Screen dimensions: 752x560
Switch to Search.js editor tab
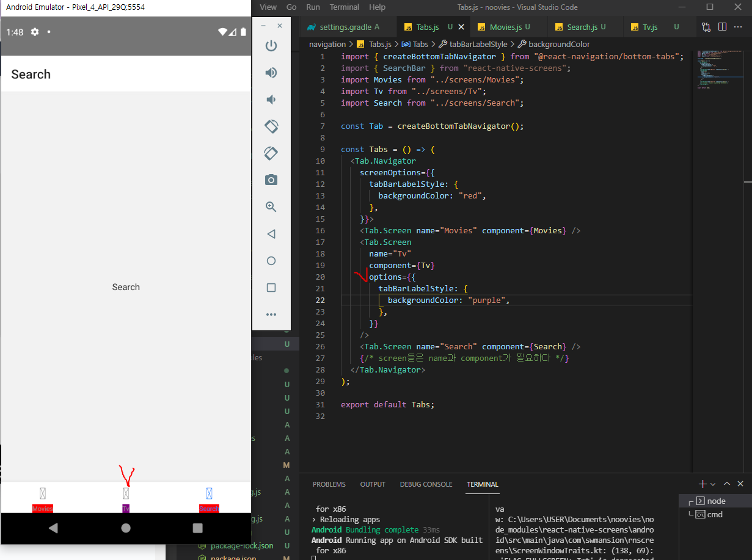(586, 27)
